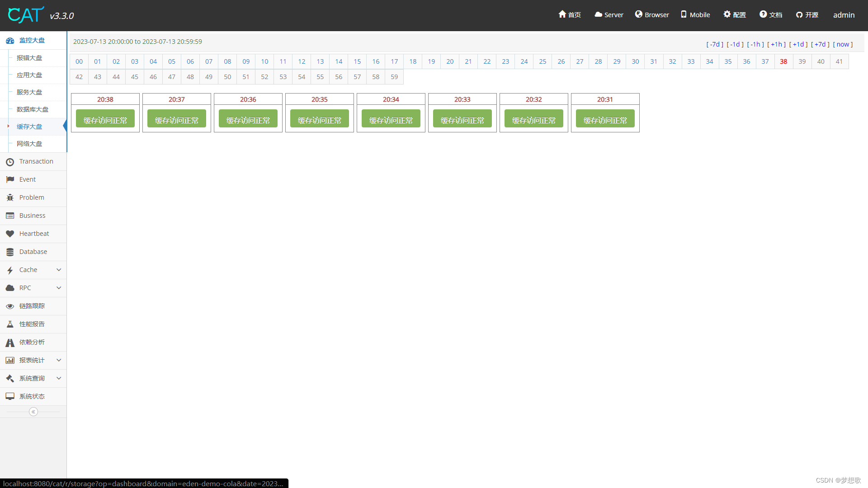This screenshot has height=488, width=868.
Task: Click the Business list icon
Action: (10, 216)
